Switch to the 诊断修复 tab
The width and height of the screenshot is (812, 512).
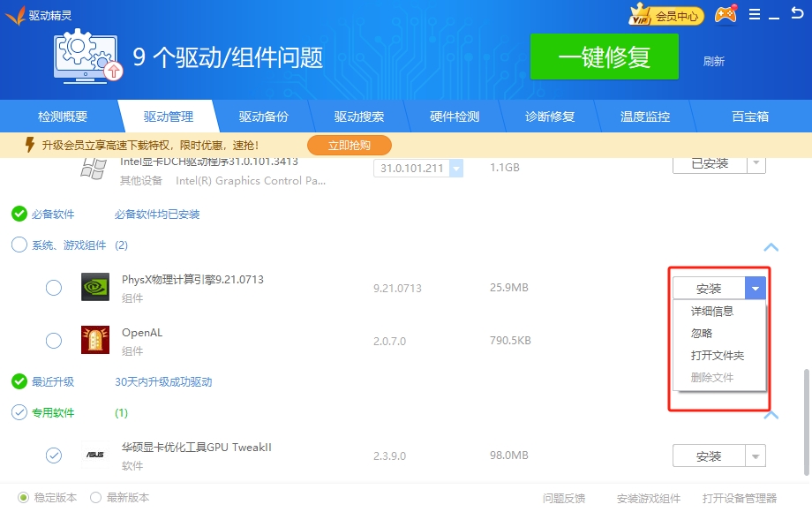[550, 117]
